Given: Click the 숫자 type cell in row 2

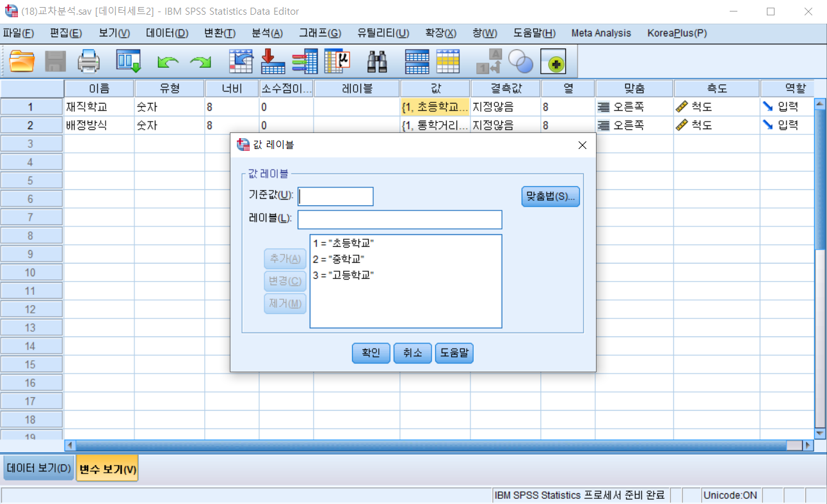Looking at the screenshot, I should tap(170, 125).
